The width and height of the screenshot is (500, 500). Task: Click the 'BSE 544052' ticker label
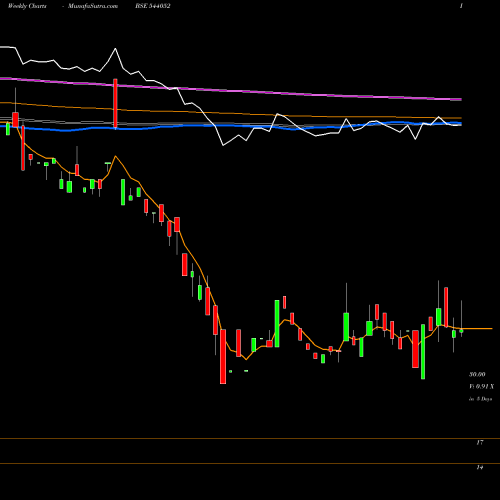pyautogui.click(x=153, y=6)
